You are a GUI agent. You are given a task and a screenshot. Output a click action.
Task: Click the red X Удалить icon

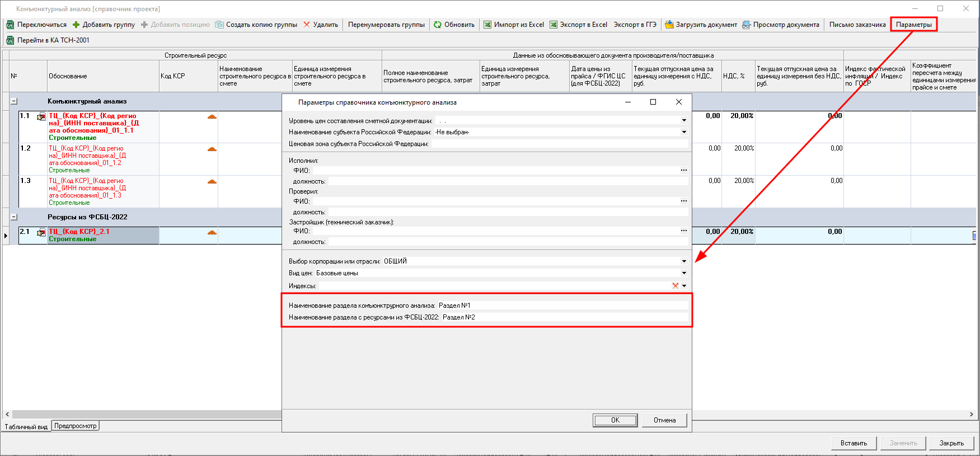pos(307,25)
